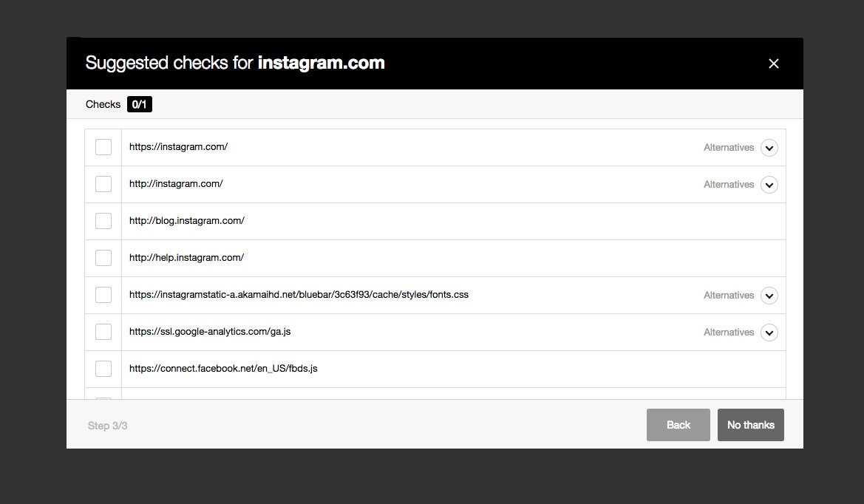Select the connect.facebook.net fbds.js checkbox

click(x=103, y=369)
